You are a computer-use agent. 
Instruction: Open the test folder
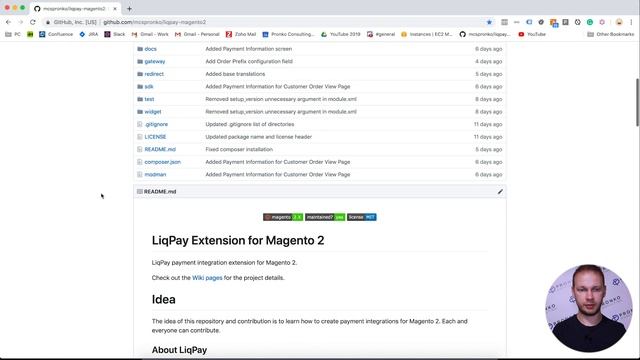(x=149, y=99)
